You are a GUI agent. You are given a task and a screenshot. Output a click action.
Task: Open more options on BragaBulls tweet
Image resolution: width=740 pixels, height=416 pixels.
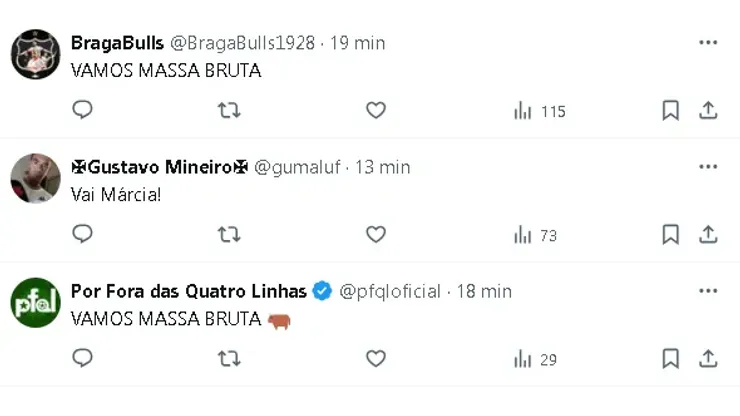pos(708,42)
